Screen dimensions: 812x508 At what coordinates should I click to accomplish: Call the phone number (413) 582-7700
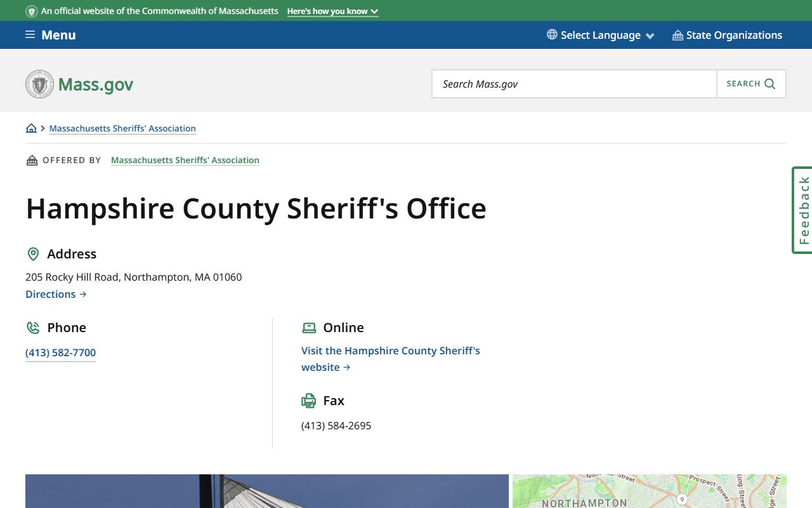point(60,352)
